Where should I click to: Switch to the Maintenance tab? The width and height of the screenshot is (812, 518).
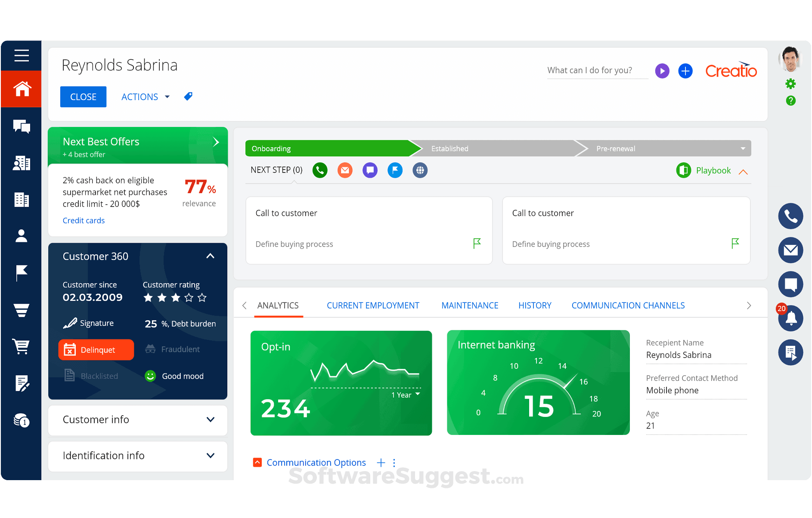pyautogui.click(x=470, y=305)
